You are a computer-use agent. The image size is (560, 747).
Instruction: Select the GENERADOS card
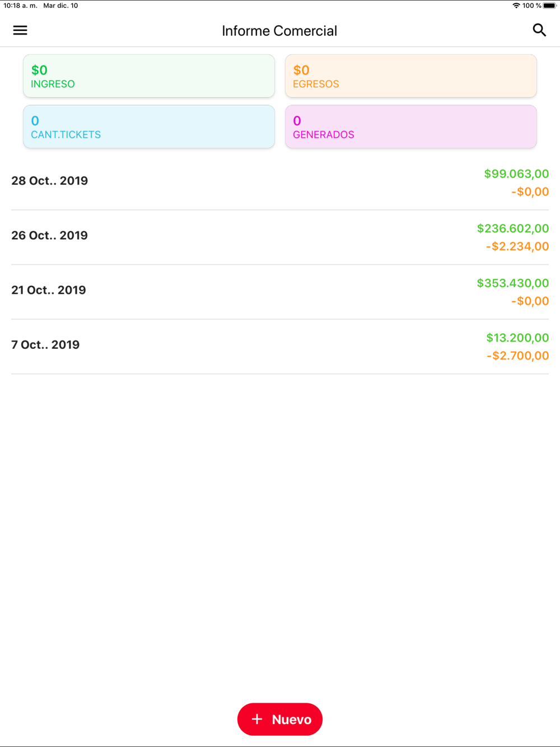click(411, 127)
